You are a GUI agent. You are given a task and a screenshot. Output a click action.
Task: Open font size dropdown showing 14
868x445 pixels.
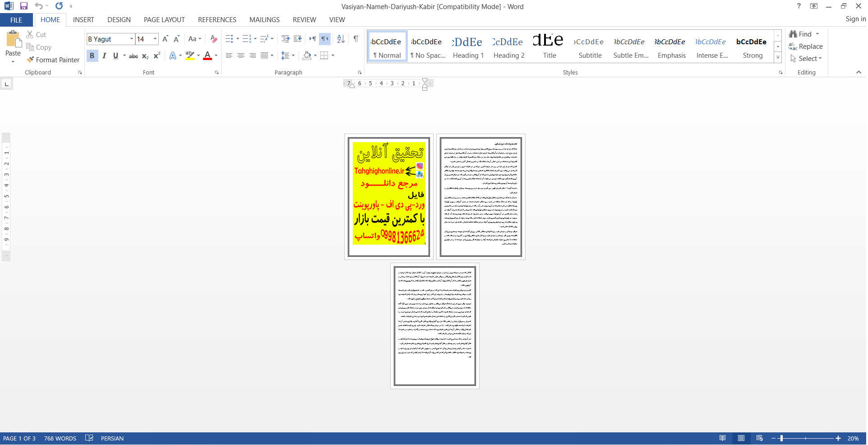155,39
